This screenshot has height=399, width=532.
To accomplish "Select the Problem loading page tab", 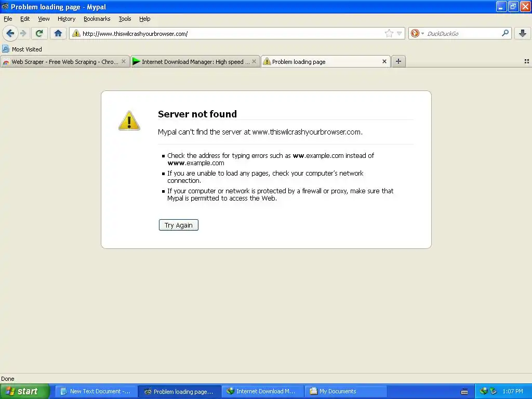I will (326, 62).
